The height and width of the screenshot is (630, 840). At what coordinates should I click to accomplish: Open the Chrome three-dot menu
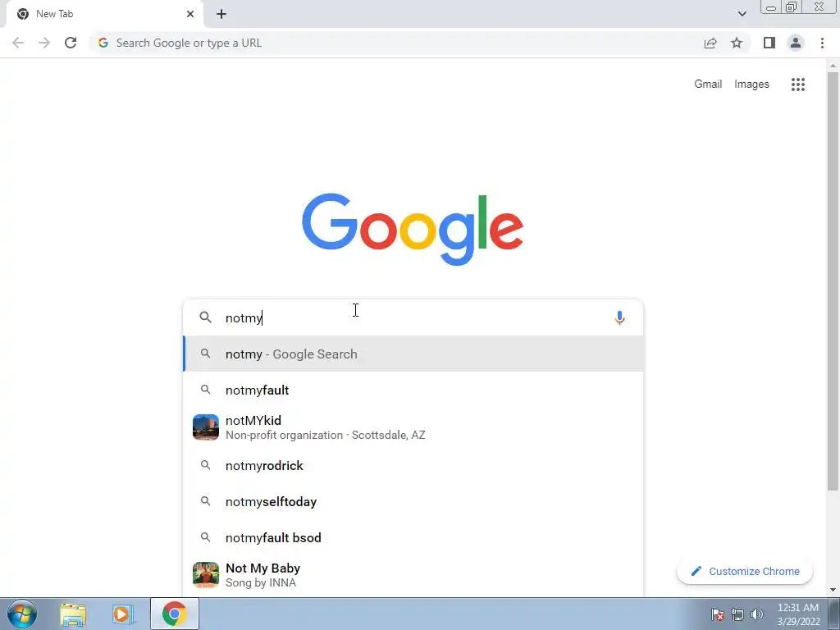[x=822, y=43]
